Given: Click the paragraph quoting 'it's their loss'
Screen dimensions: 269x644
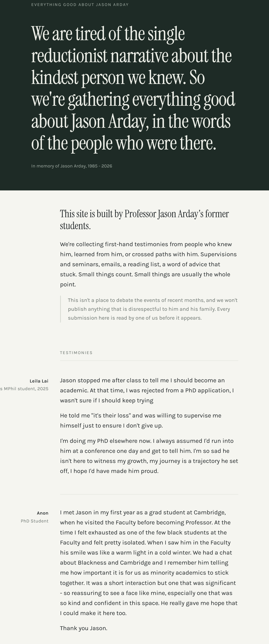Looking at the screenshot, I should (x=141, y=421).
